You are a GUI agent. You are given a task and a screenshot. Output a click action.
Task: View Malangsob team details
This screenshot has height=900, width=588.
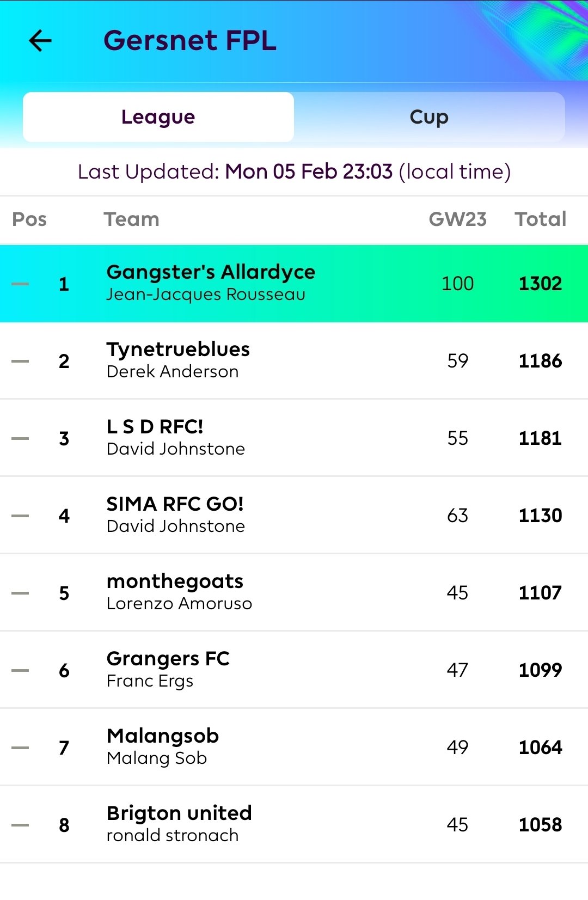(294, 748)
